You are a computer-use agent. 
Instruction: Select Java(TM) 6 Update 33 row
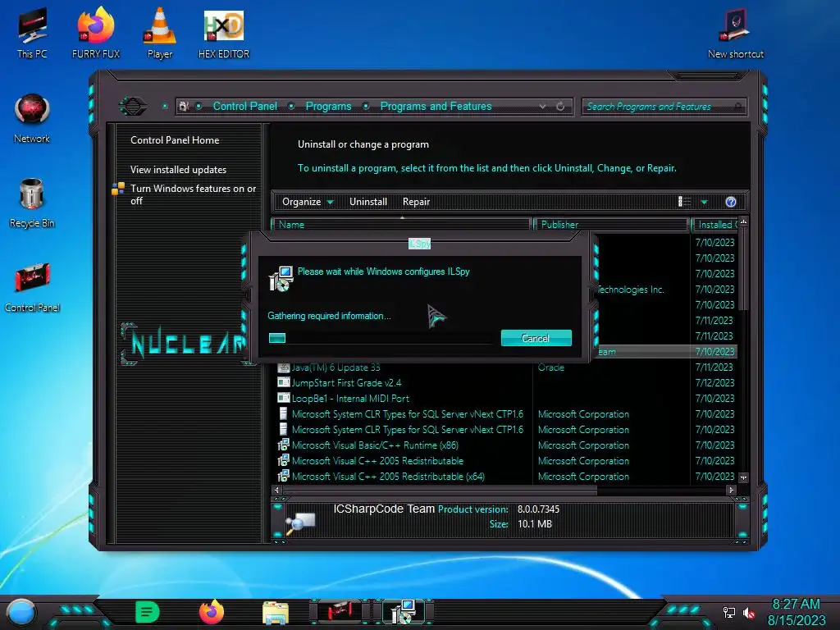coord(505,367)
